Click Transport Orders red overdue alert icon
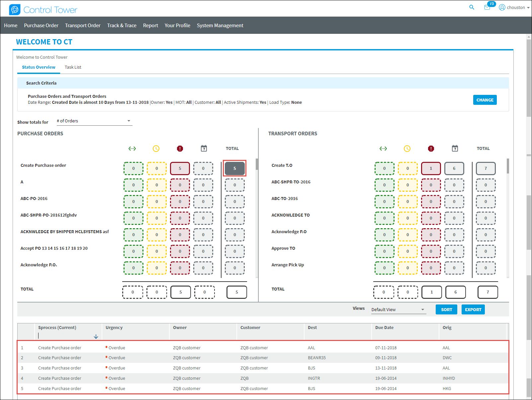Screen dimensions: 532x400 431,149
